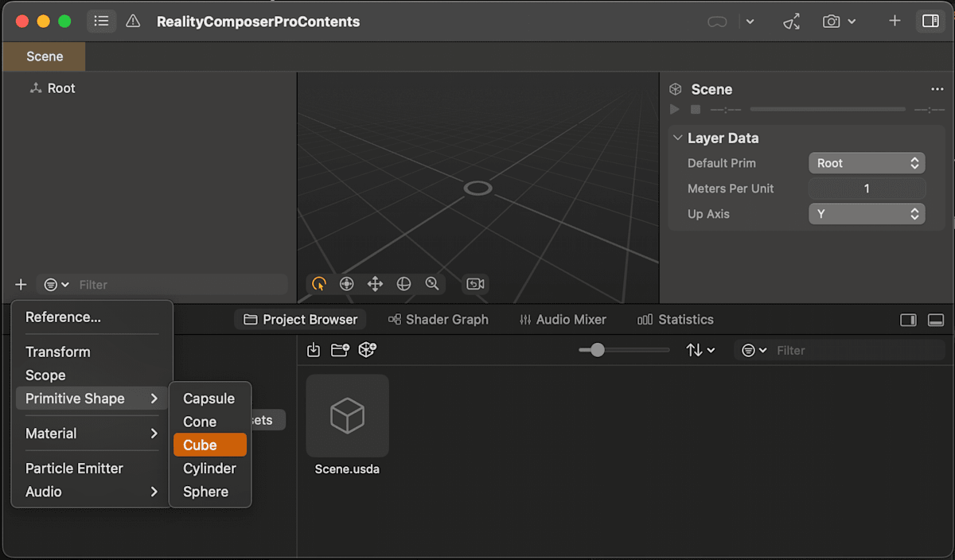This screenshot has height=560, width=955.
Task: Click the Scene cube icon in inspector
Action: click(676, 89)
